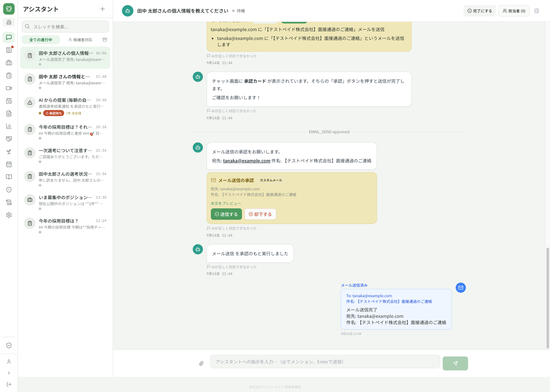Click tanaka@example.com link in approval message
This screenshot has width=550, height=392.
point(247,161)
